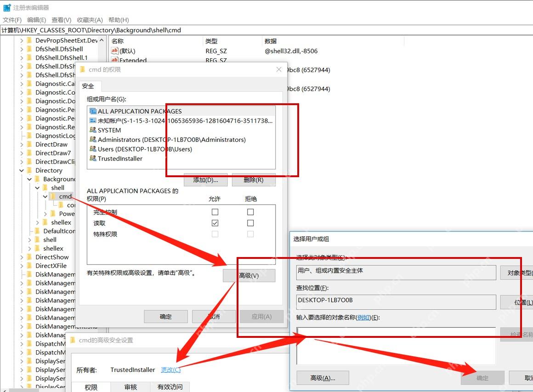
Task: Click the (默认) string value icon
Action: (114, 51)
